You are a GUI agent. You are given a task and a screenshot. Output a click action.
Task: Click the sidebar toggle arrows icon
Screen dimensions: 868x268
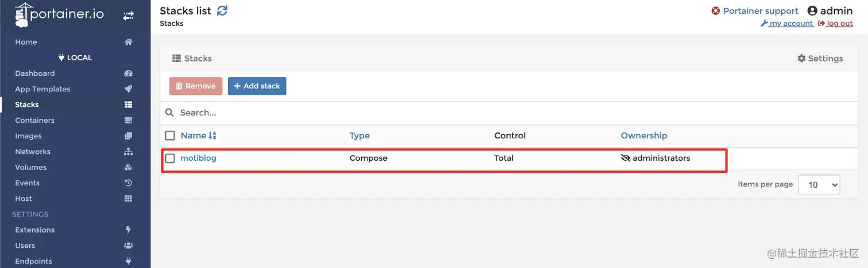128,16
